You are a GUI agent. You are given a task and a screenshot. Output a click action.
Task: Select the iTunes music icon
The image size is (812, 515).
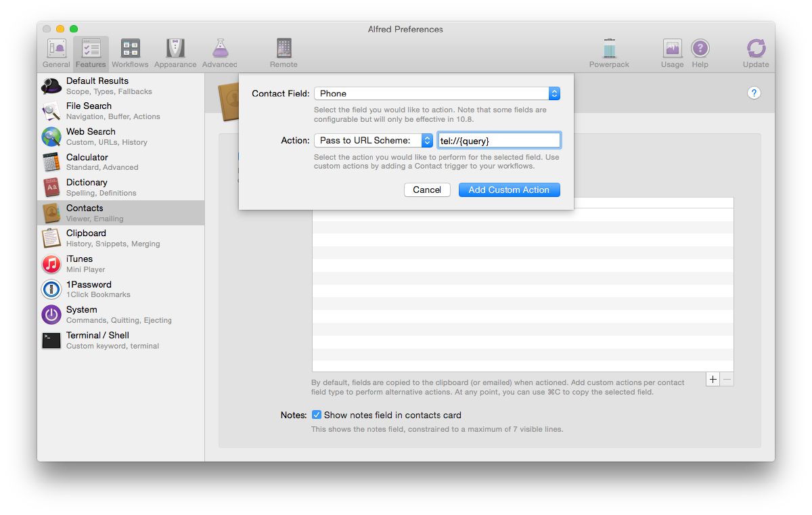coord(51,264)
